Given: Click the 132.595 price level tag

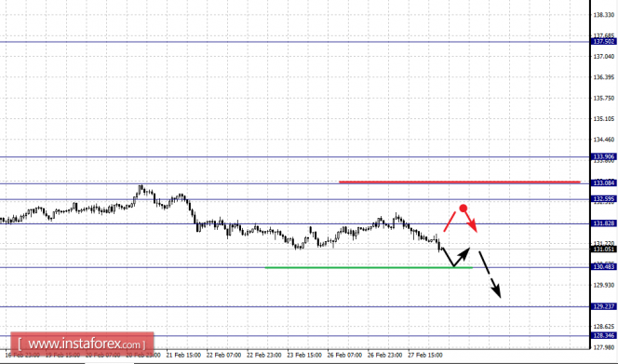Looking at the screenshot, I should (x=603, y=199).
